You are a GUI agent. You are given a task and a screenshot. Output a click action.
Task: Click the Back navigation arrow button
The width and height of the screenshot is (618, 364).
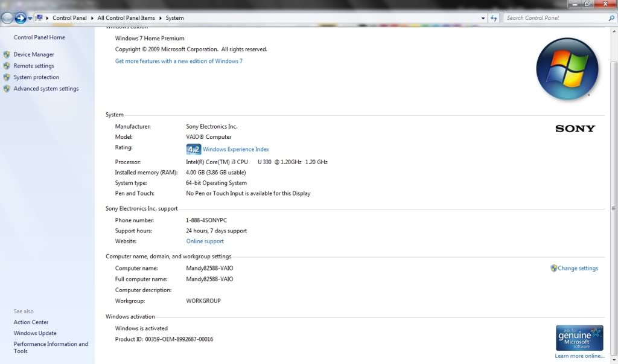coord(7,18)
